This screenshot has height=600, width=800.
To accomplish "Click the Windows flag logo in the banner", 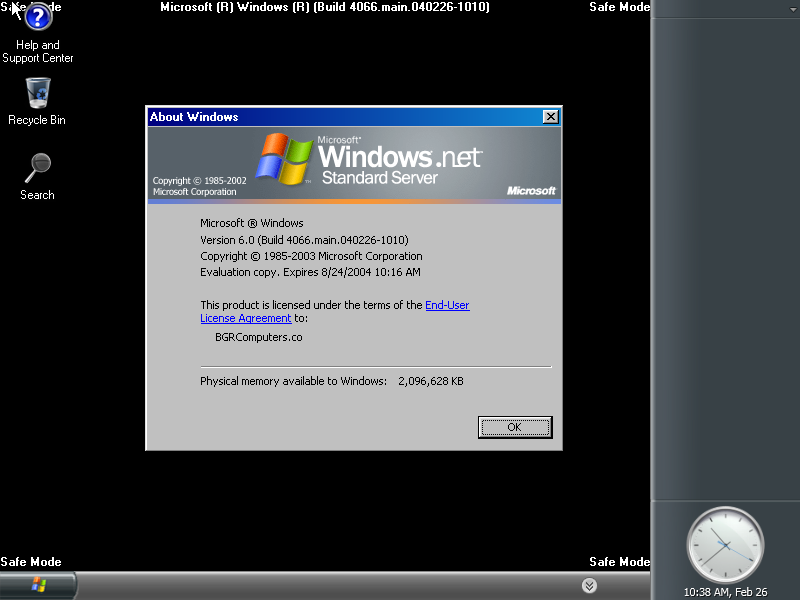I will (284, 158).
